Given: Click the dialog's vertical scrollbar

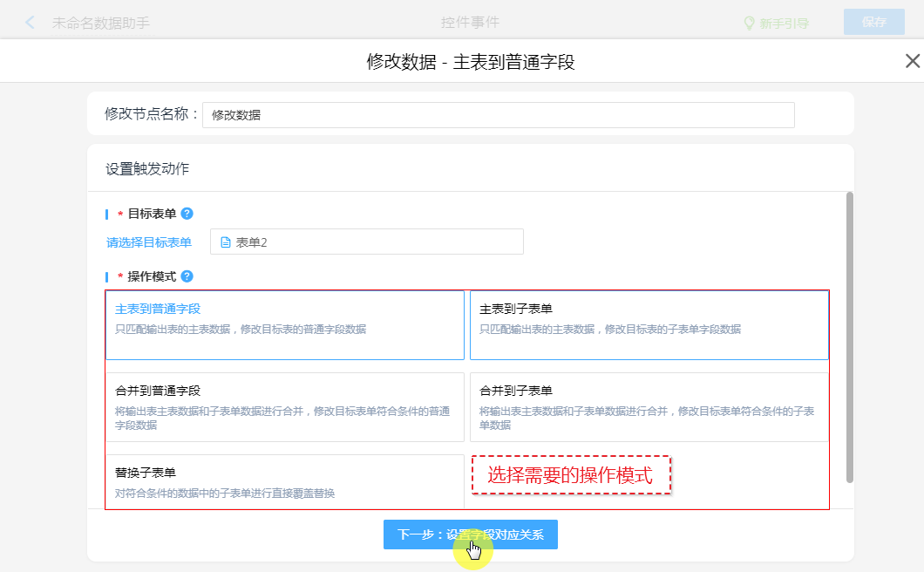Looking at the screenshot, I should (x=849, y=336).
